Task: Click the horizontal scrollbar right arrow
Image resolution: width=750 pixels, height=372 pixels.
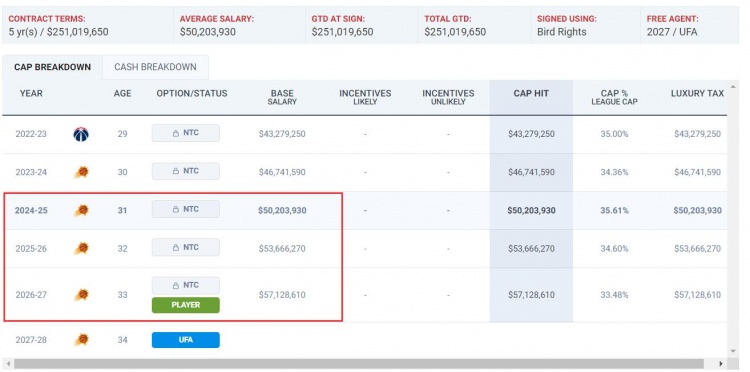Action: 721,364
